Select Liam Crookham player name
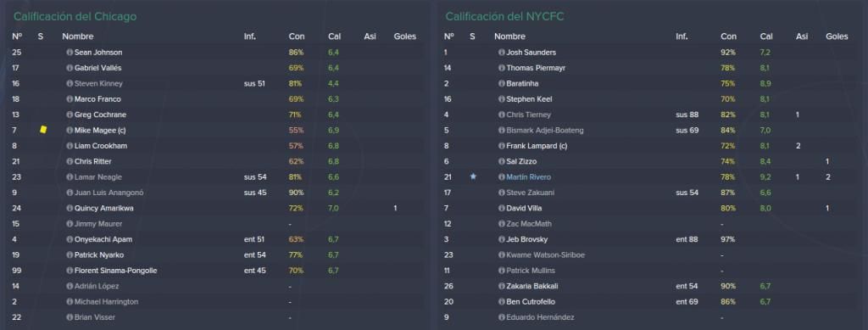The height and width of the screenshot is (330, 868). (100, 146)
